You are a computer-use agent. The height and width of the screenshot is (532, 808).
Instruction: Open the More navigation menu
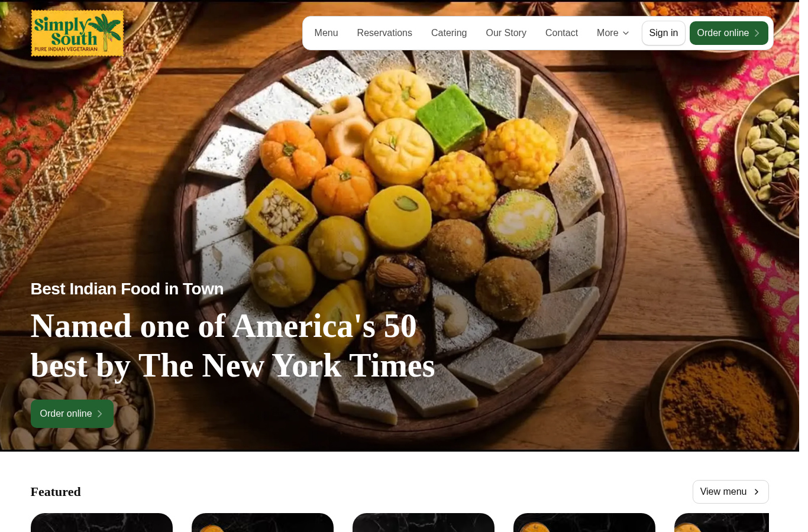click(613, 33)
